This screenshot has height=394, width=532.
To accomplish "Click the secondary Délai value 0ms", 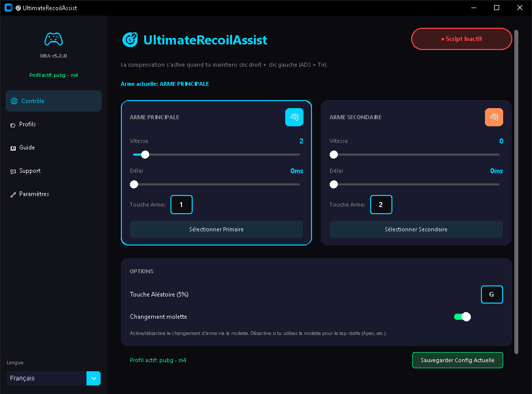I will click(x=497, y=171).
